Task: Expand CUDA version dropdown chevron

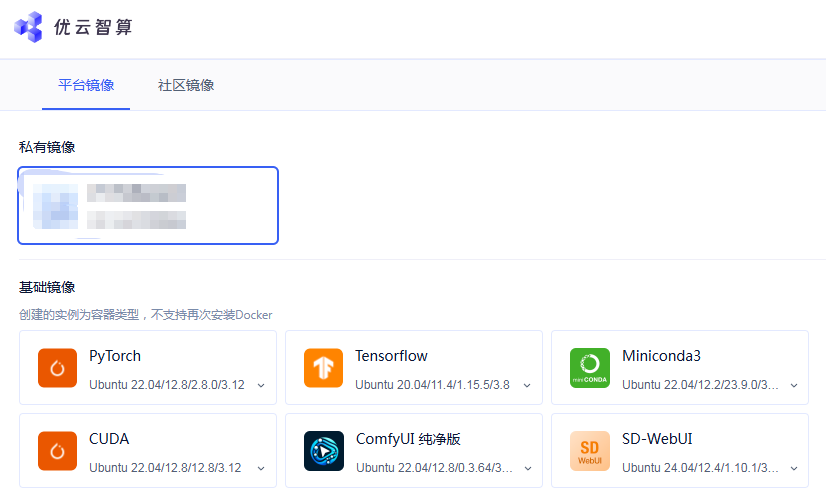Action: (261, 469)
